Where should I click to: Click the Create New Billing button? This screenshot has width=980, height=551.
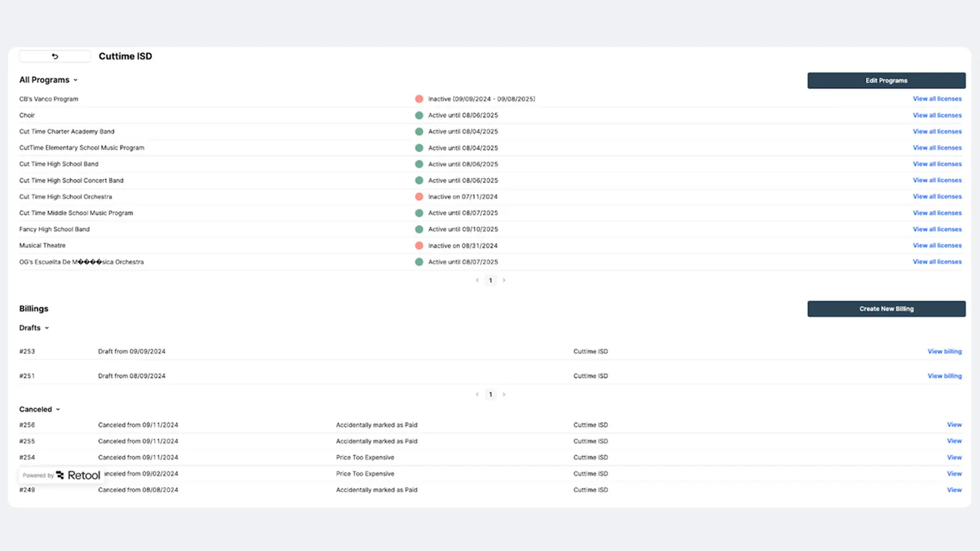886,309
